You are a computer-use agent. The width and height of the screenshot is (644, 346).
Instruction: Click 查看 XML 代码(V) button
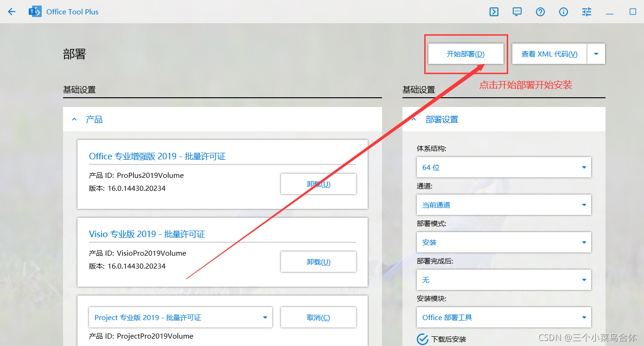(549, 54)
